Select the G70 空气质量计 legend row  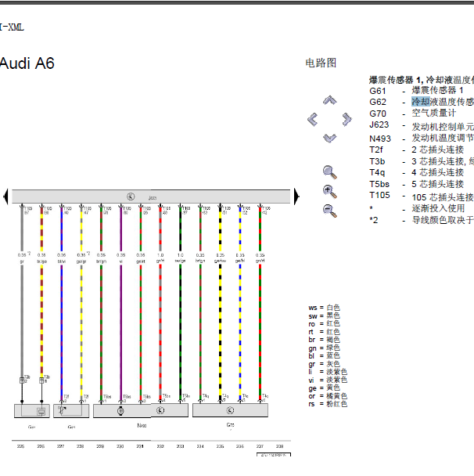412,114
